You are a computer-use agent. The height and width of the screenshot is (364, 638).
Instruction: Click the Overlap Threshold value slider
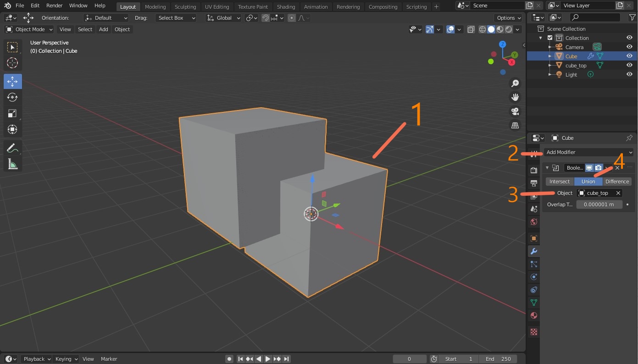[599, 204]
